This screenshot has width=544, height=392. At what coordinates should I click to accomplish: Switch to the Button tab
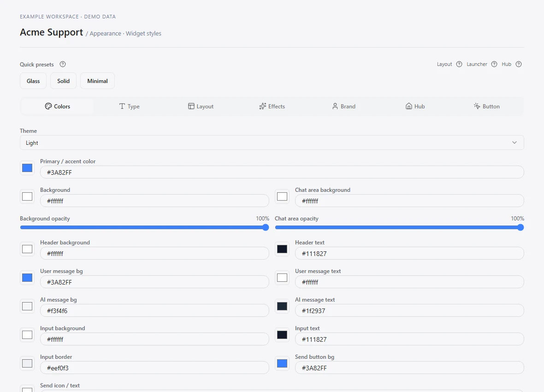point(487,106)
